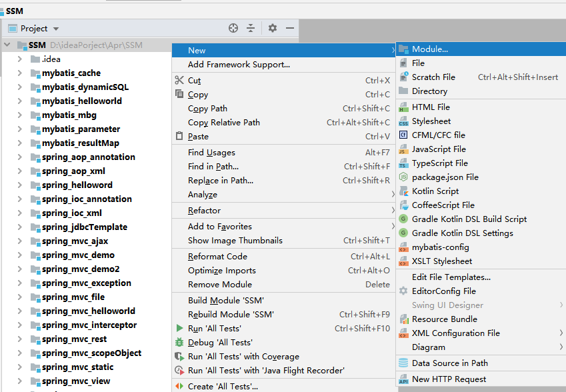Select the mybatis_parameter module

(81, 129)
